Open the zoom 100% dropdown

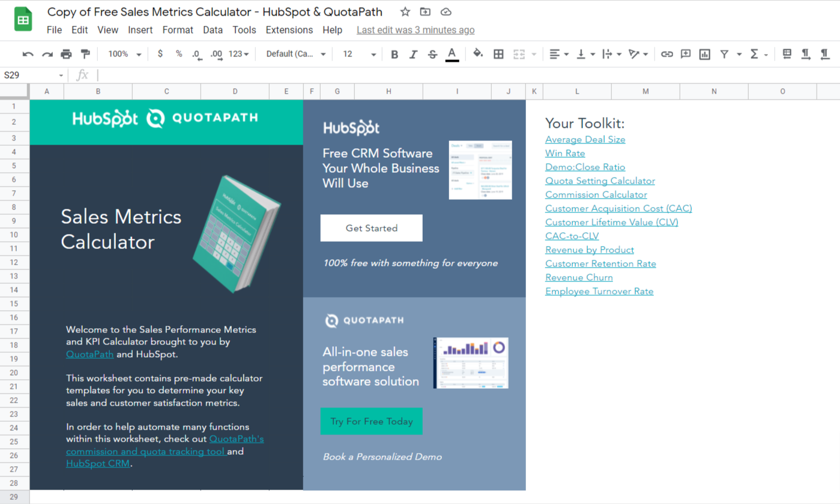click(x=124, y=54)
